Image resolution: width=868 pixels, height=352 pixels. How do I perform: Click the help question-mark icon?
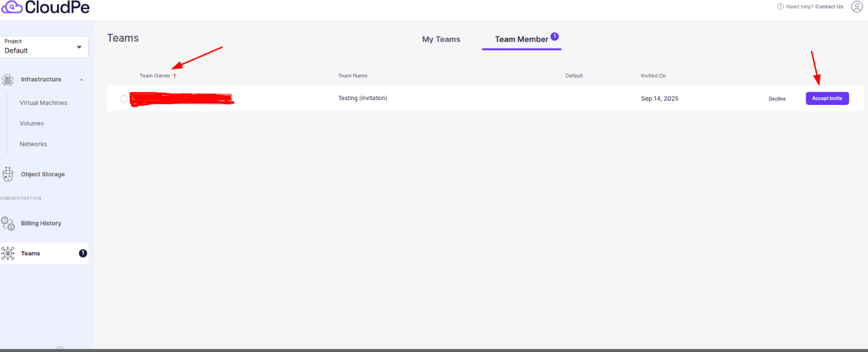[x=780, y=7]
